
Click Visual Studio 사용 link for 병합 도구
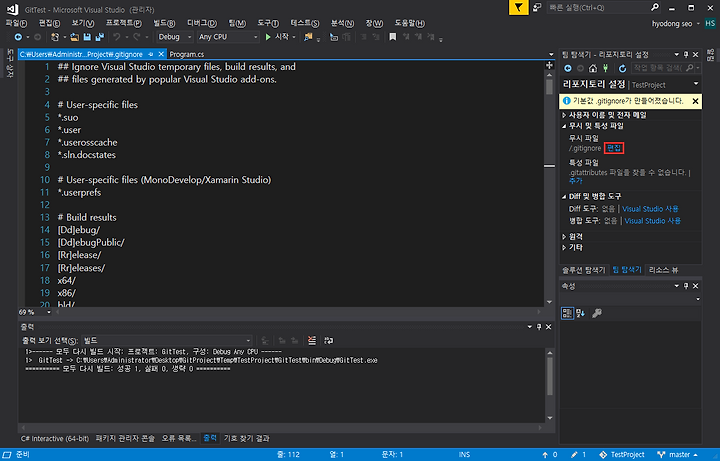[652, 221]
